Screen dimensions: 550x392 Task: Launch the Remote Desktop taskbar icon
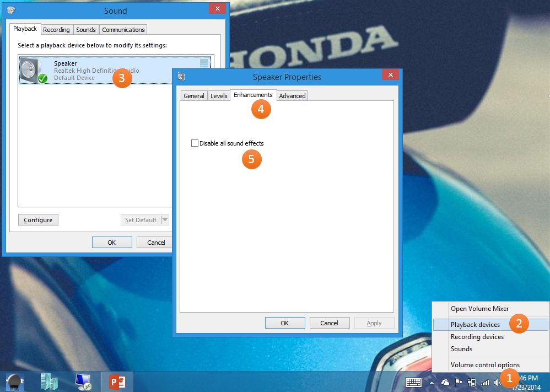pyautogui.click(x=83, y=382)
